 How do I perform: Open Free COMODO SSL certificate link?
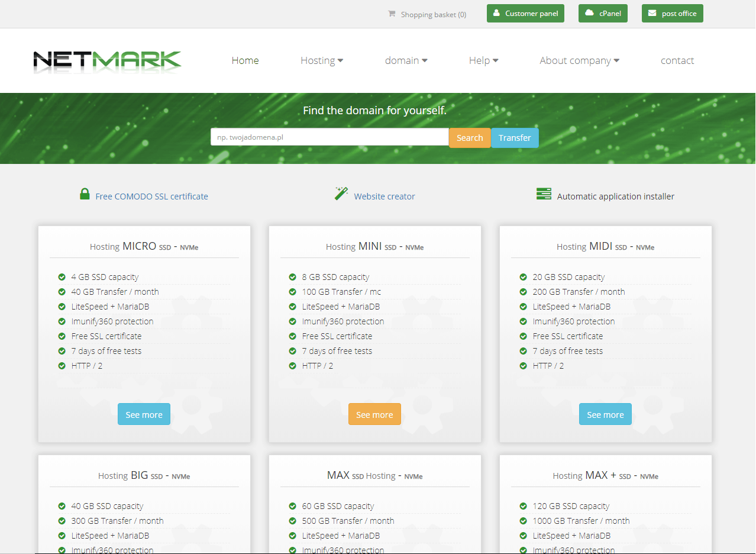pyautogui.click(x=151, y=197)
